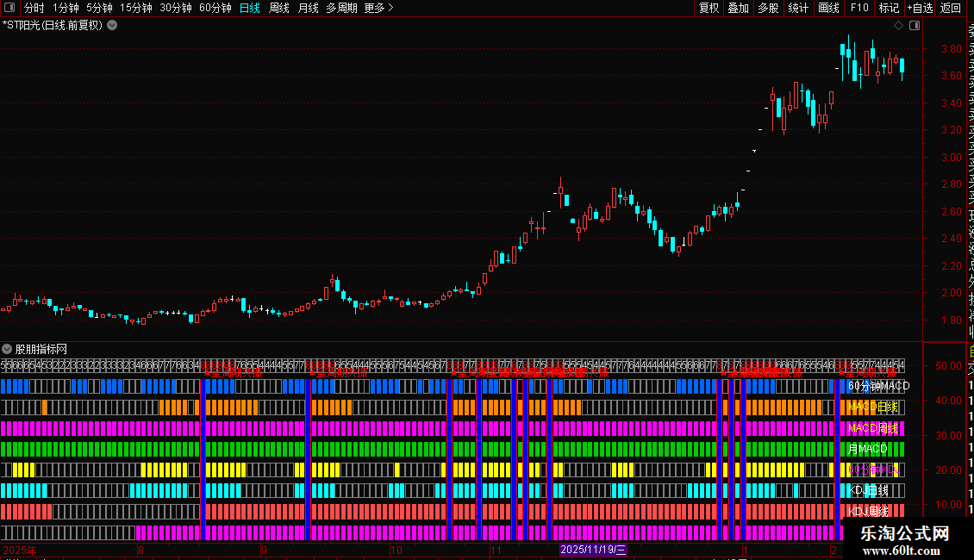Activate the 画线 drawing tool
Image resolution: width=974 pixels, height=560 pixels.
coord(828,8)
